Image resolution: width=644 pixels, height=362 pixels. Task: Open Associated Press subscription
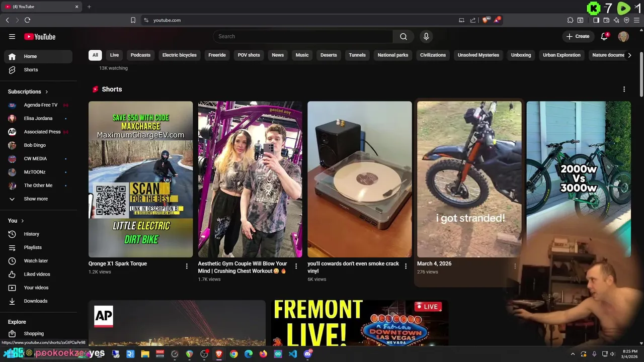point(38,132)
